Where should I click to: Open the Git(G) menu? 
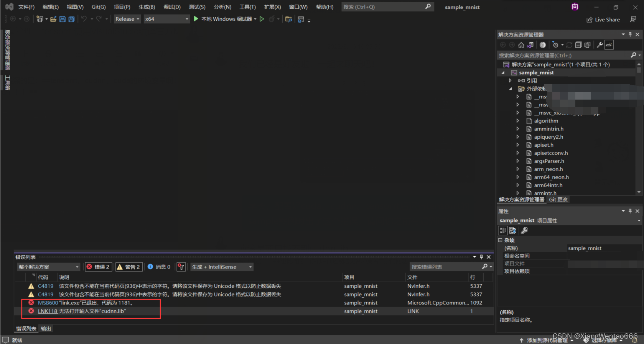[99, 7]
